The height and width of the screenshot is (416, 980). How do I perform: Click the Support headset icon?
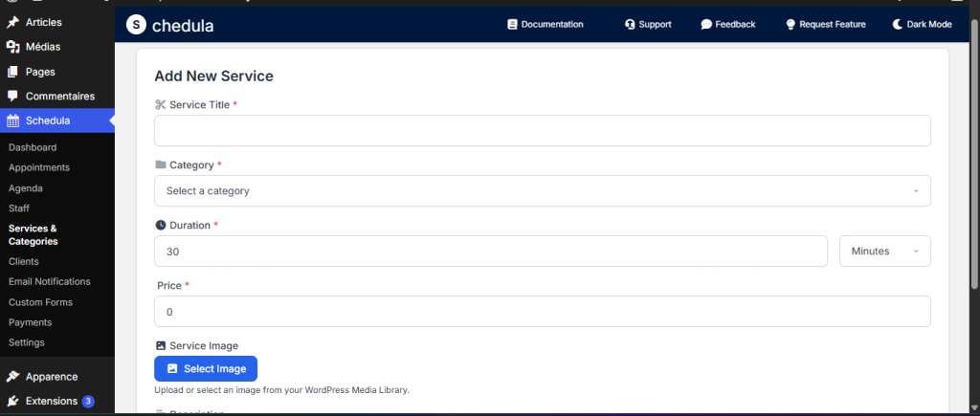[630, 25]
